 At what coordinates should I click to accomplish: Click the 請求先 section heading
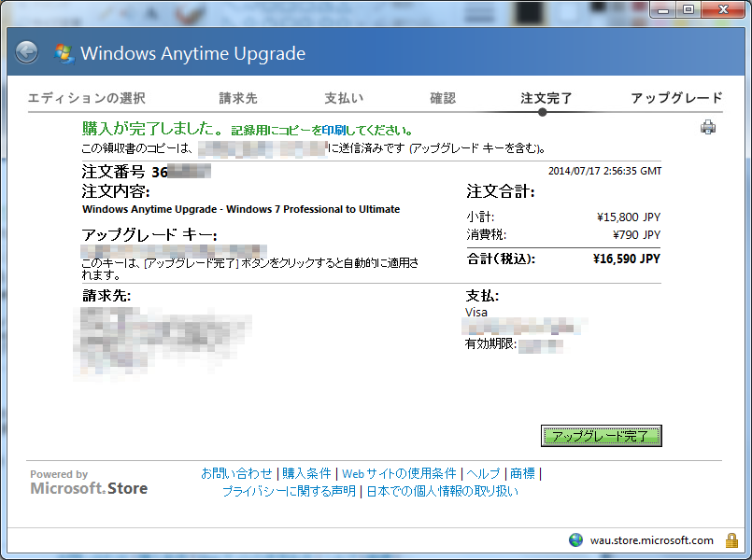click(106, 296)
